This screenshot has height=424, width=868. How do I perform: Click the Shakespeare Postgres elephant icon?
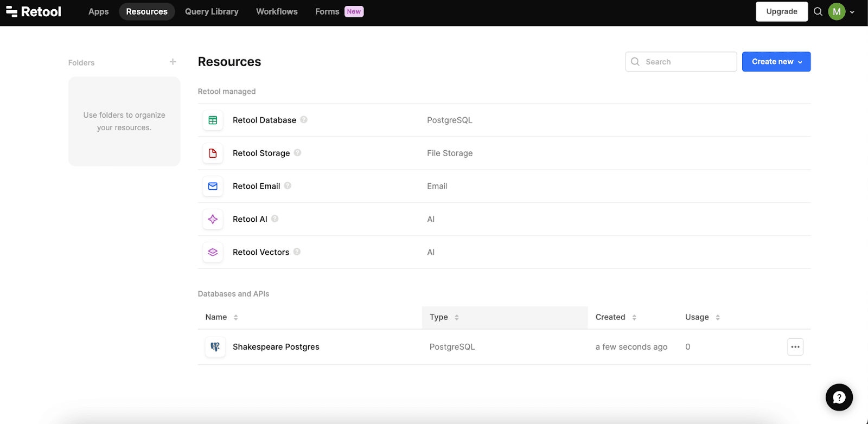pyautogui.click(x=215, y=347)
